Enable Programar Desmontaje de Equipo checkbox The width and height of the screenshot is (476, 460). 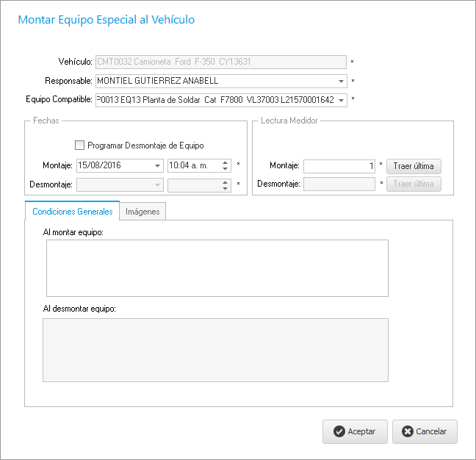click(x=80, y=145)
